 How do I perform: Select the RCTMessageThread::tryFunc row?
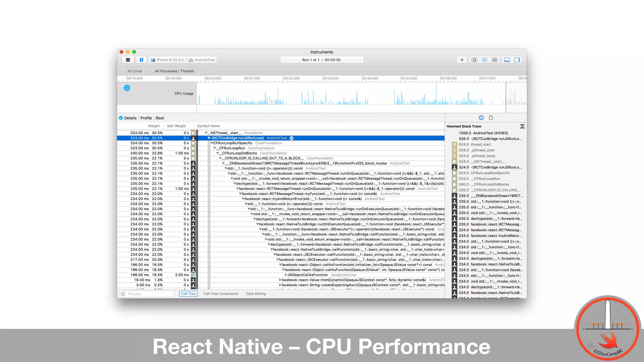point(281,194)
